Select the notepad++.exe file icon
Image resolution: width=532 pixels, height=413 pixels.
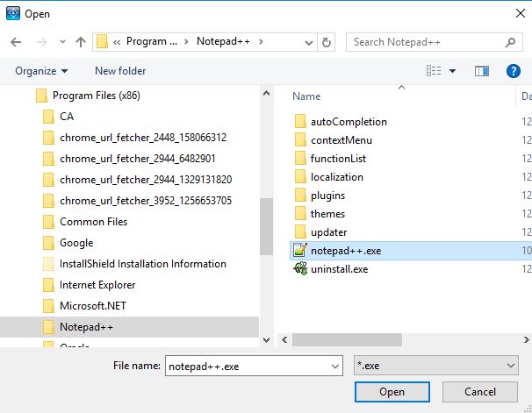[299, 251]
